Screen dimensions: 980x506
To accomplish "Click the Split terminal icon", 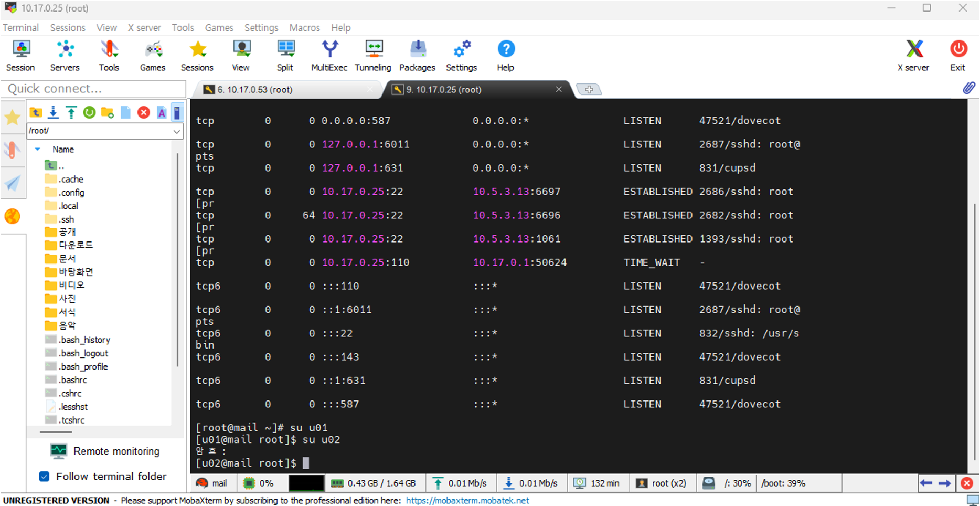I will [285, 56].
